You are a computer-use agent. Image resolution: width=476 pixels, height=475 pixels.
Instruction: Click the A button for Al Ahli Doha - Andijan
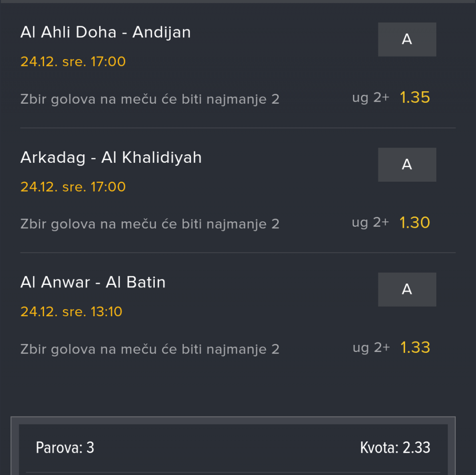point(407,40)
